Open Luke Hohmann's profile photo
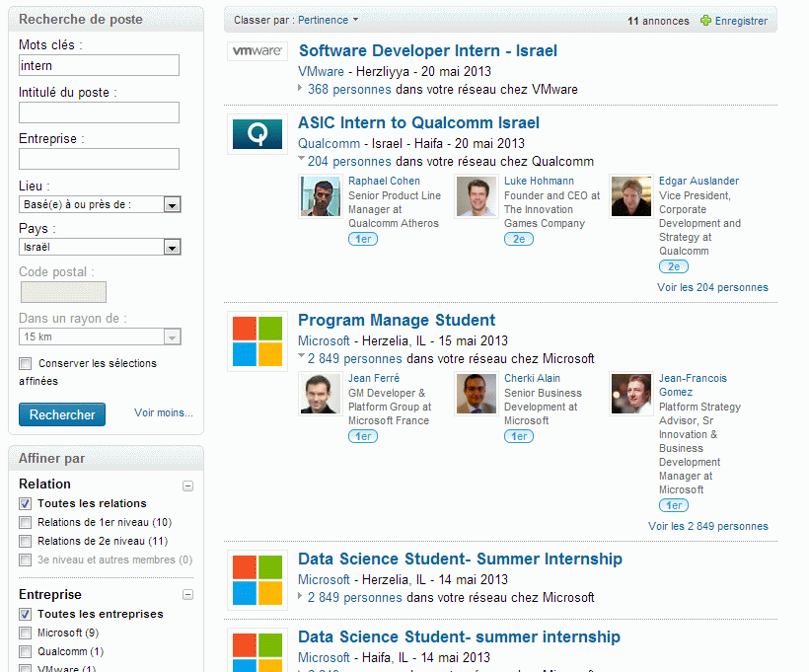Viewport: 809px width, 672px height. click(477, 196)
